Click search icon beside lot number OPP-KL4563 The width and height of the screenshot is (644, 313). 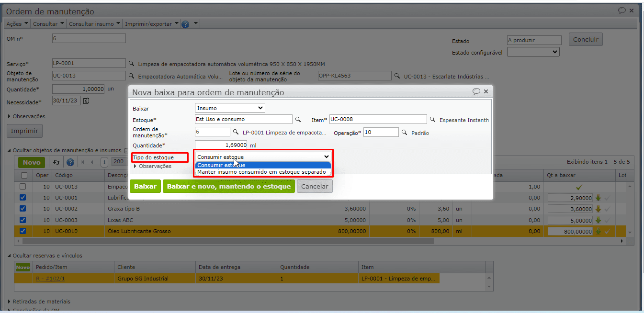click(x=397, y=76)
